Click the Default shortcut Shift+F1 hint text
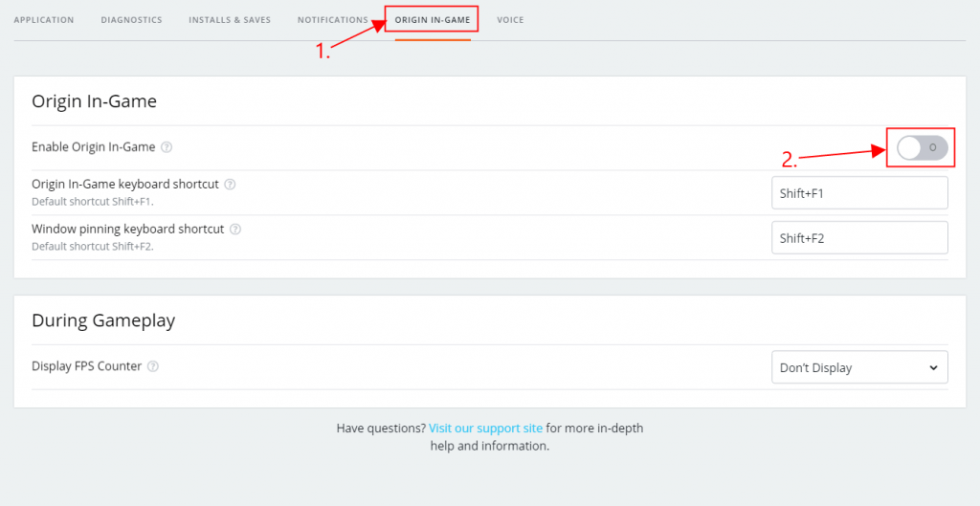980x506 pixels. (x=93, y=202)
